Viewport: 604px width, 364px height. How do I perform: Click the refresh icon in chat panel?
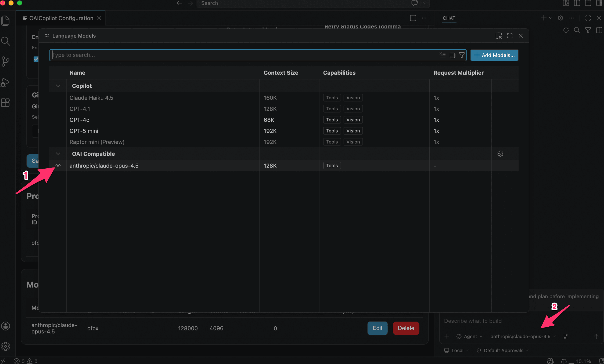coord(566,30)
